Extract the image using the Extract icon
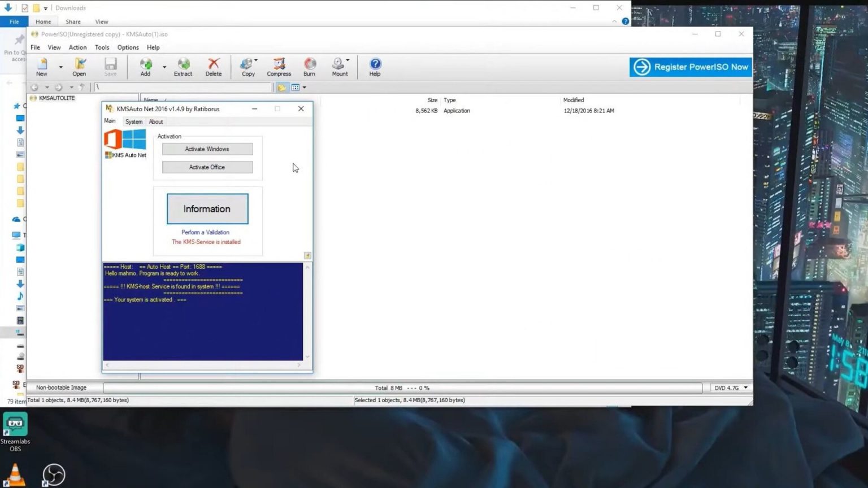 tap(183, 66)
